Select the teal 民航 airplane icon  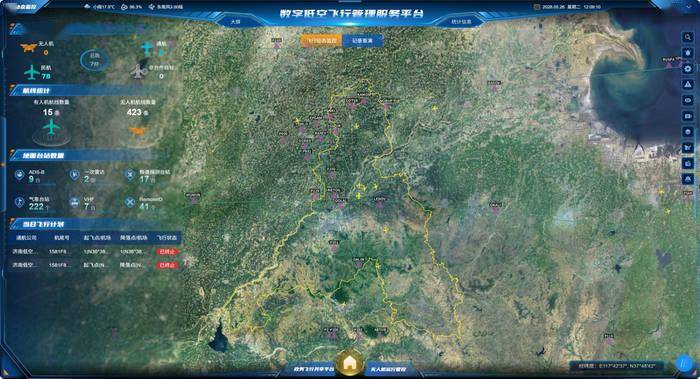pos(31,72)
